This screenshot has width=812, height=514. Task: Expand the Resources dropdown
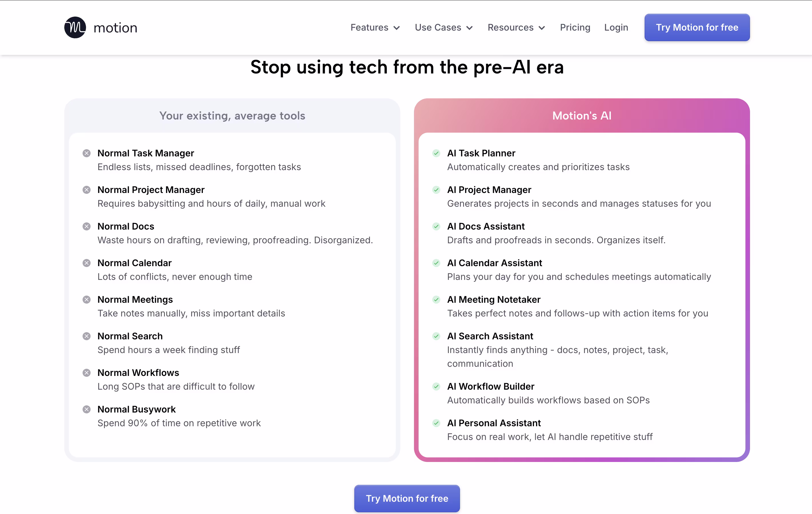[516, 27]
